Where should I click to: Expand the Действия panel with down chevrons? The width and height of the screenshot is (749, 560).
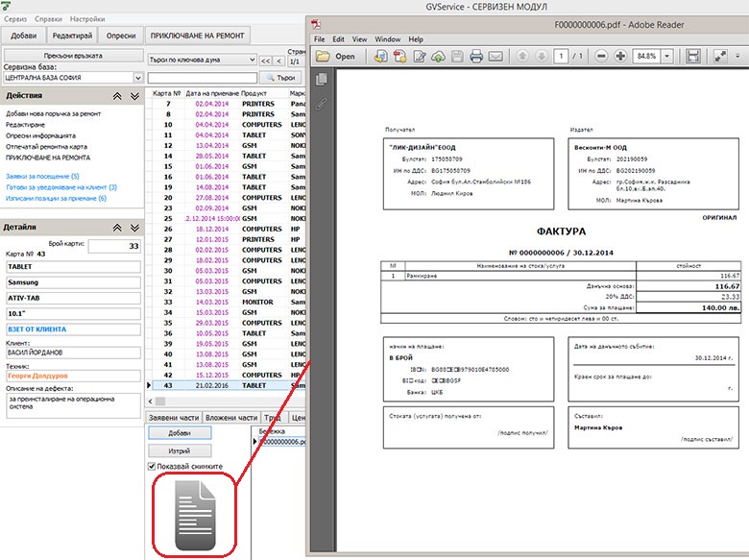[134, 96]
